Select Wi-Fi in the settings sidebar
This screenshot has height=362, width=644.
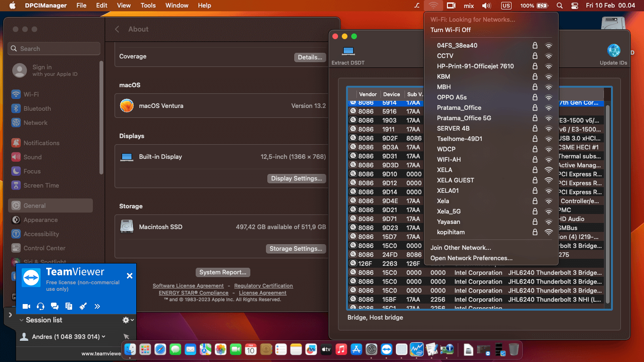click(x=51, y=94)
